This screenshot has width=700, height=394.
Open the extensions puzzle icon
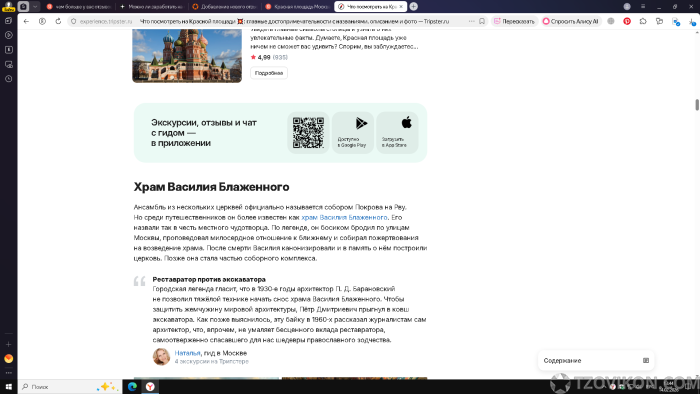tap(643, 21)
